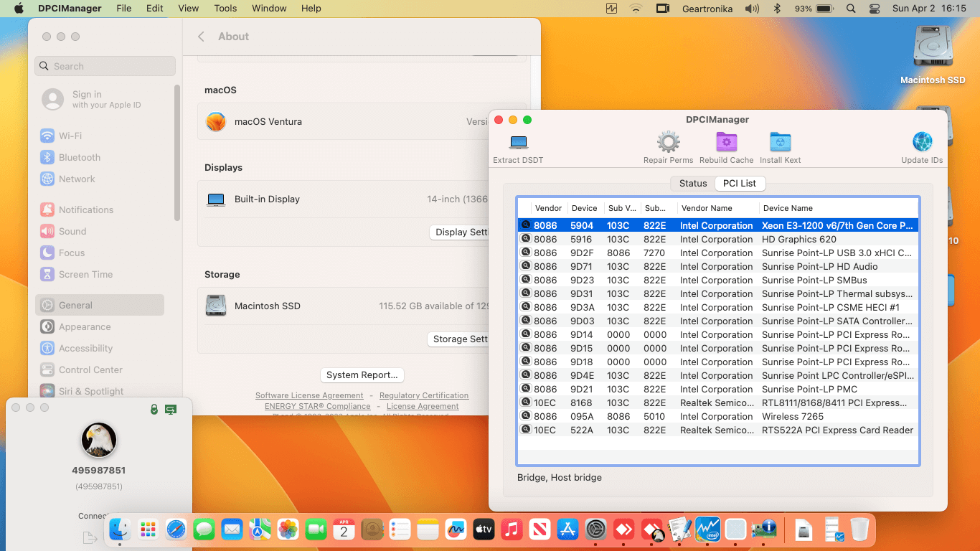This screenshot has width=980, height=551.
Task: Launch Safari from the Dock
Action: 176,529
